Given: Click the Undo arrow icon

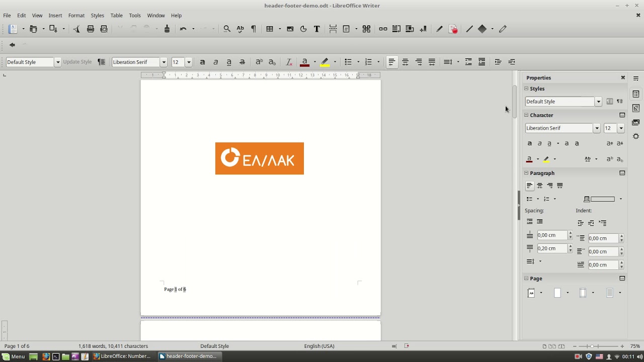Looking at the screenshot, I should 183,29.
